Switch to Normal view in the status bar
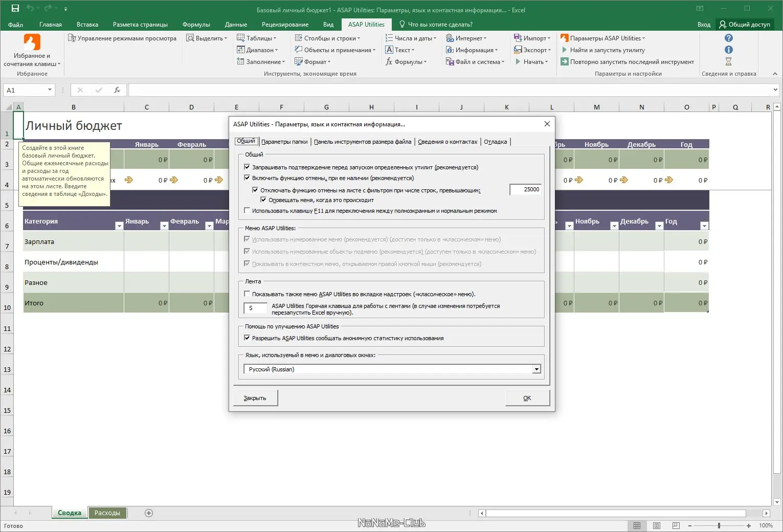Viewport: 783px width, 532px height. click(637, 526)
